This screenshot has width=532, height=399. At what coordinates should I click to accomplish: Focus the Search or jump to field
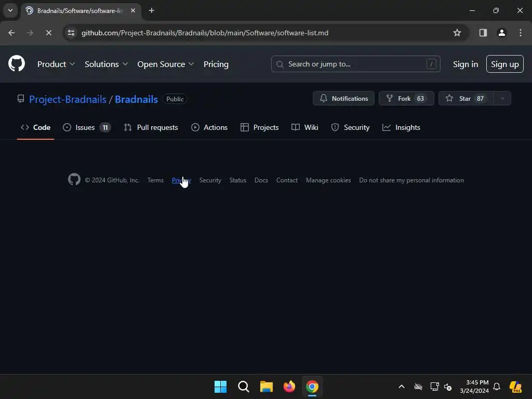tap(355, 64)
